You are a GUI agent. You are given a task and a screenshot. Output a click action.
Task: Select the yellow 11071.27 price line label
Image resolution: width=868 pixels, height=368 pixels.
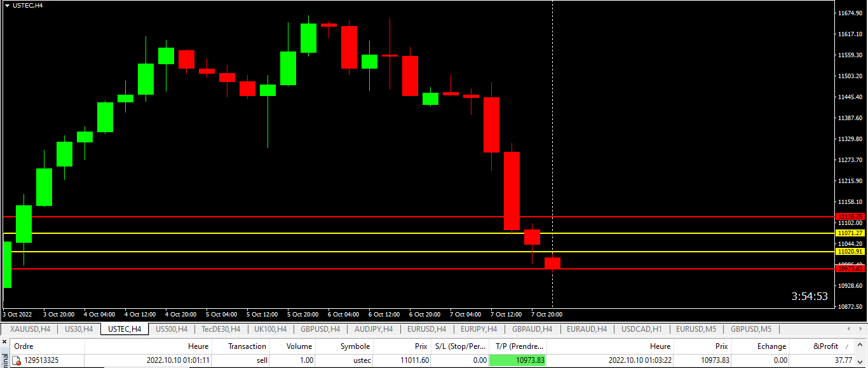pyautogui.click(x=850, y=233)
